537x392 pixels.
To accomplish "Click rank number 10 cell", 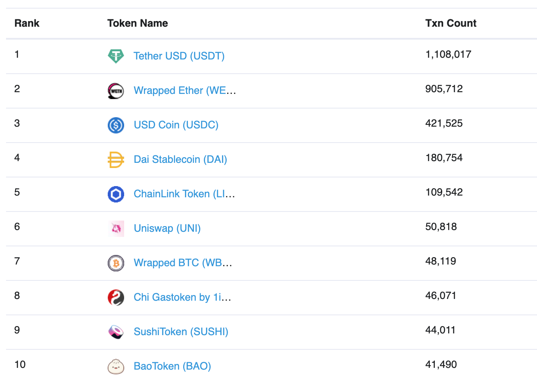I will point(20,364).
